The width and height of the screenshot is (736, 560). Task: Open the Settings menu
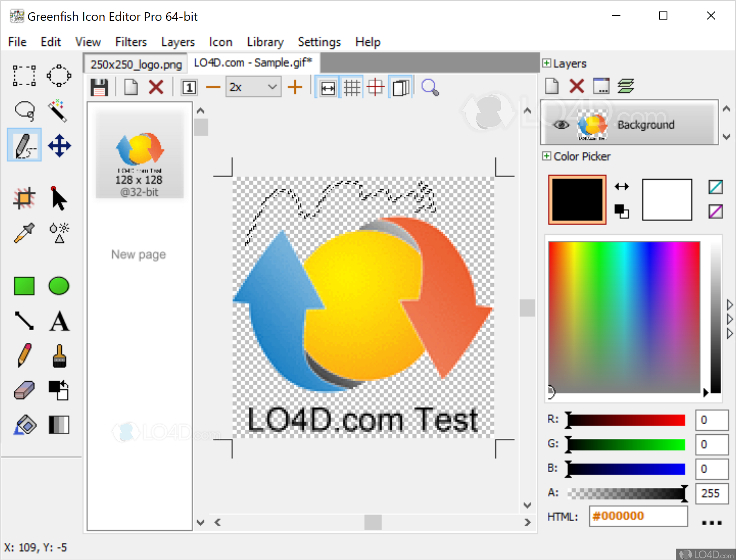pos(319,42)
